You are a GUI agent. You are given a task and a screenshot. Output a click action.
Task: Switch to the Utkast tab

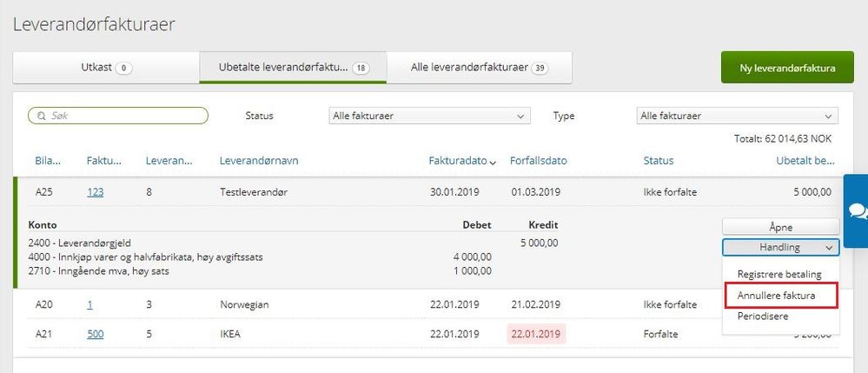coord(106,67)
